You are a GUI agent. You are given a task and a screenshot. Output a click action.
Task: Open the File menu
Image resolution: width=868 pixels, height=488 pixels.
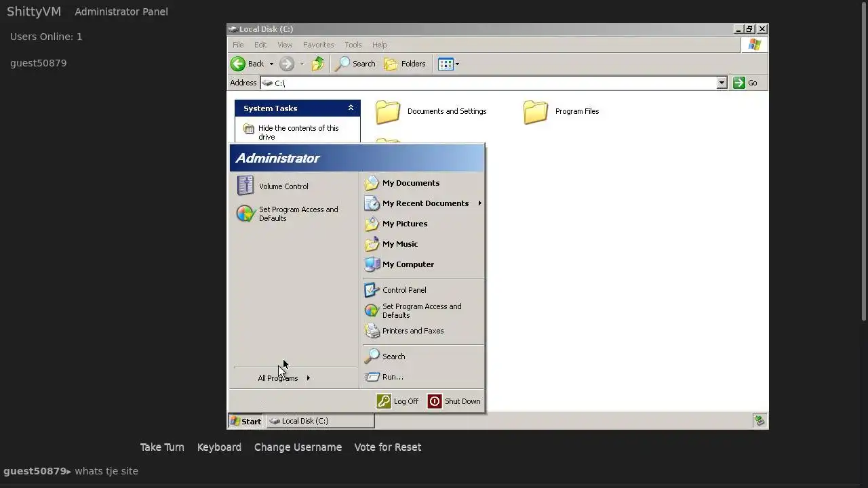coord(238,45)
